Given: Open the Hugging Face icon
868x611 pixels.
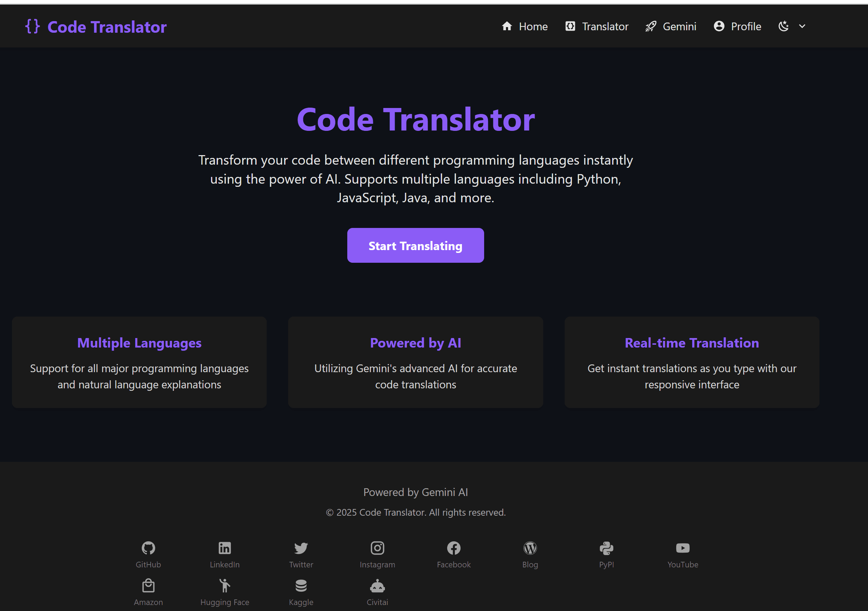Looking at the screenshot, I should [224, 586].
